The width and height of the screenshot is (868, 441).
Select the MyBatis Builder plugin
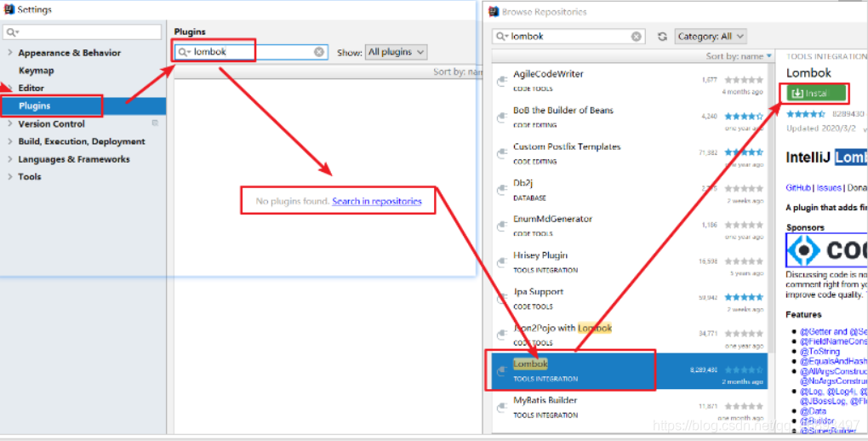click(x=630, y=407)
